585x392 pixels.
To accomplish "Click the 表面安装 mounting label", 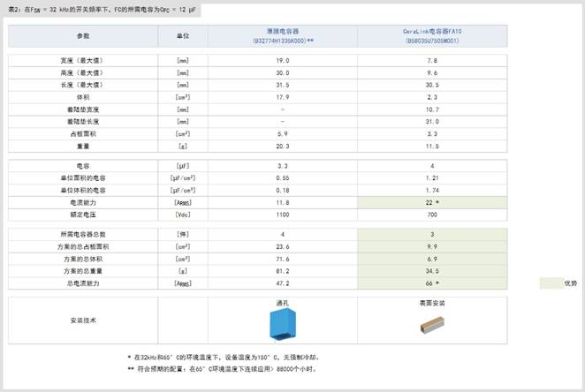I will click(x=432, y=302).
